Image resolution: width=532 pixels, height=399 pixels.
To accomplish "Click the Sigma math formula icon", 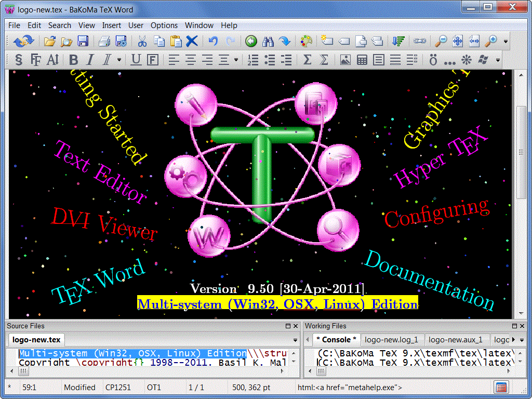I will (x=307, y=60).
